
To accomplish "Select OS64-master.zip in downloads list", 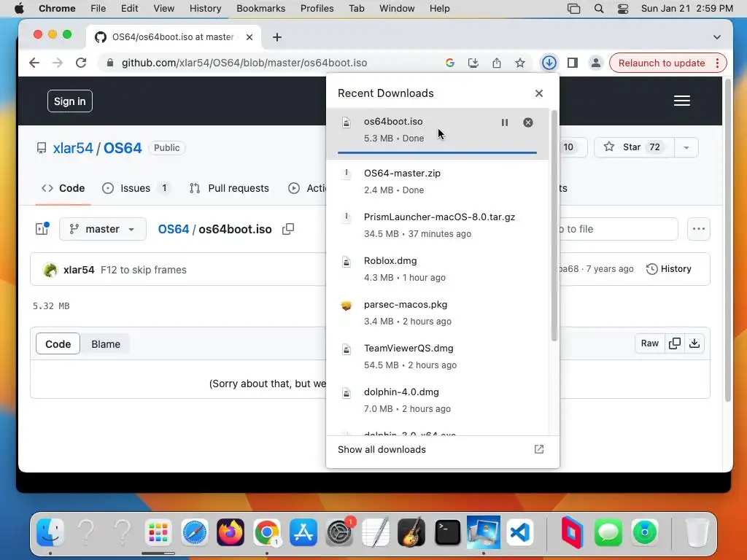I will [x=438, y=182].
